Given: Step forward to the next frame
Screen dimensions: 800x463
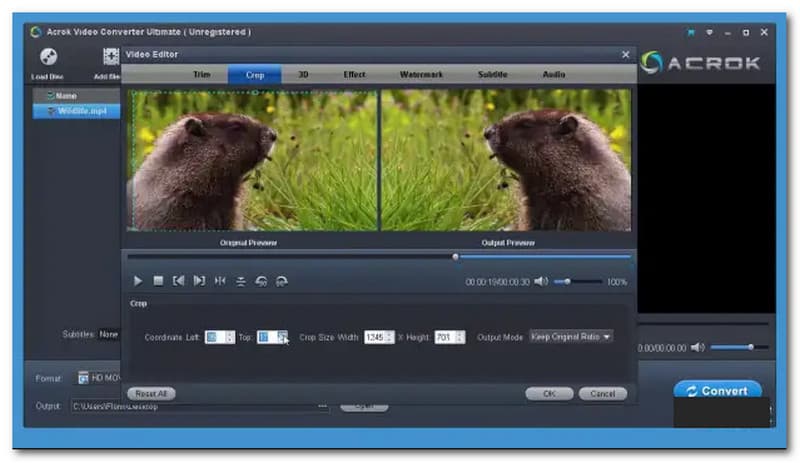Looking at the screenshot, I should pos(199,281).
